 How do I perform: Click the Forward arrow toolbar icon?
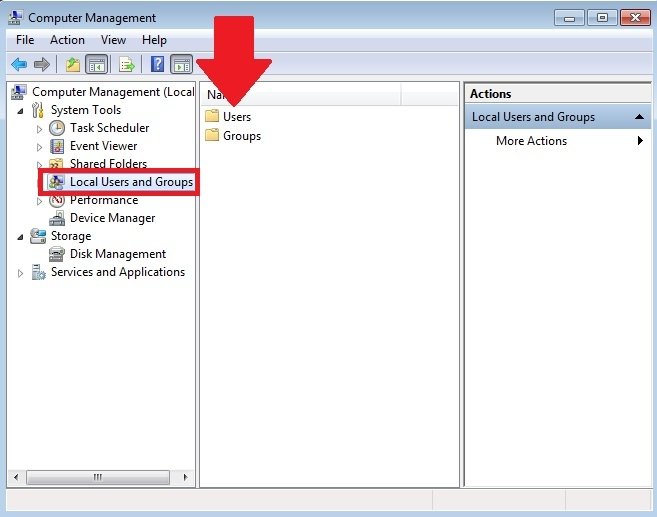41,65
